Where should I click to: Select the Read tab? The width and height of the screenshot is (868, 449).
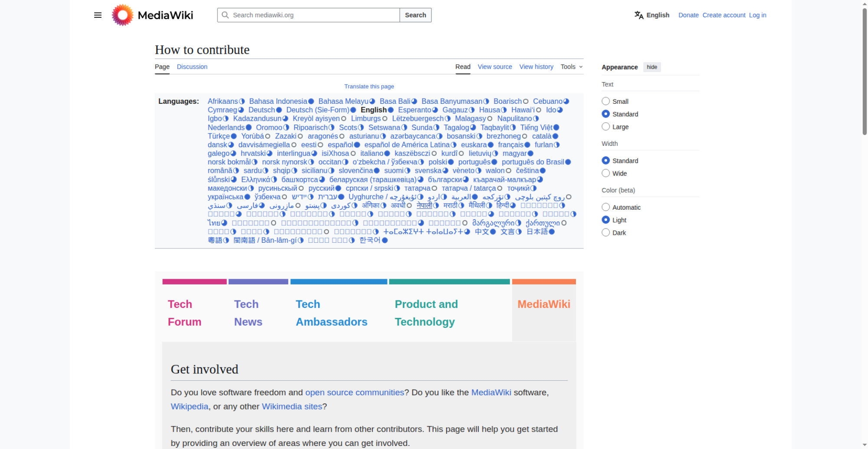[x=463, y=67]
